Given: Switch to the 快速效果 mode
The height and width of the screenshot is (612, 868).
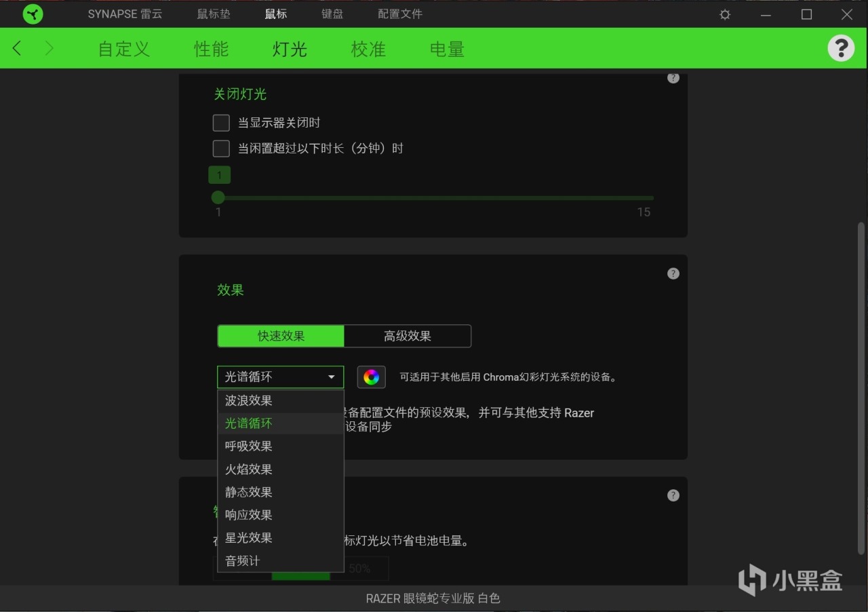Looking at the screenshot, I should click(x=281, y=336).
